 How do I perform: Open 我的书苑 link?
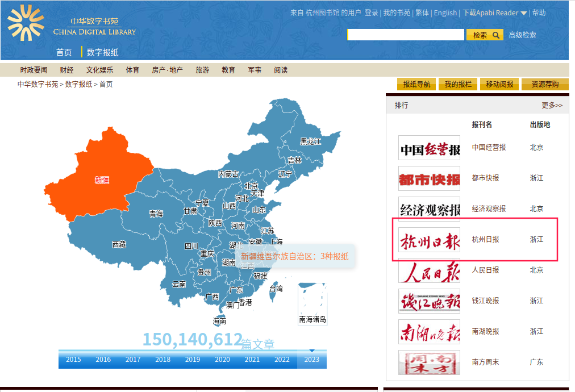coord(397,13)
